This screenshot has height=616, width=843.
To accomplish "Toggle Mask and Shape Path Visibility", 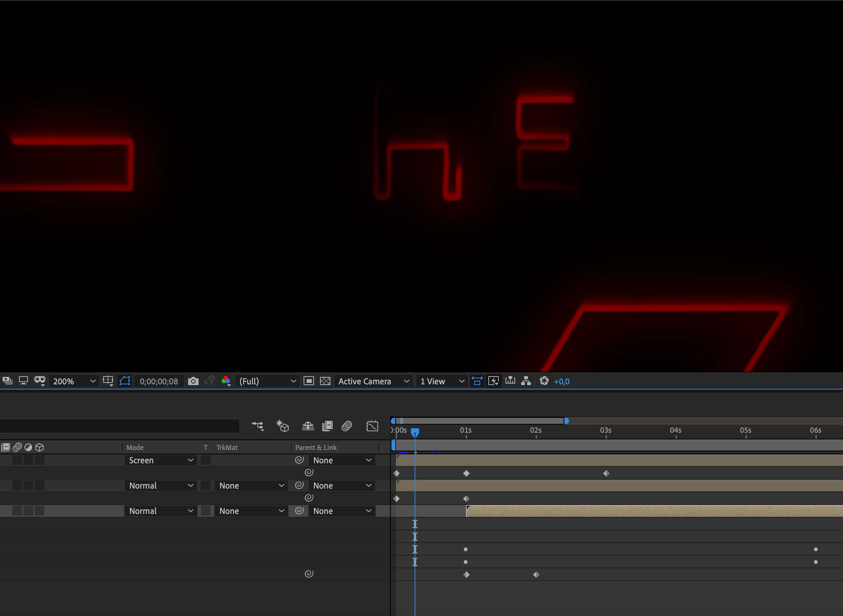I will click(x=124, y=381).
